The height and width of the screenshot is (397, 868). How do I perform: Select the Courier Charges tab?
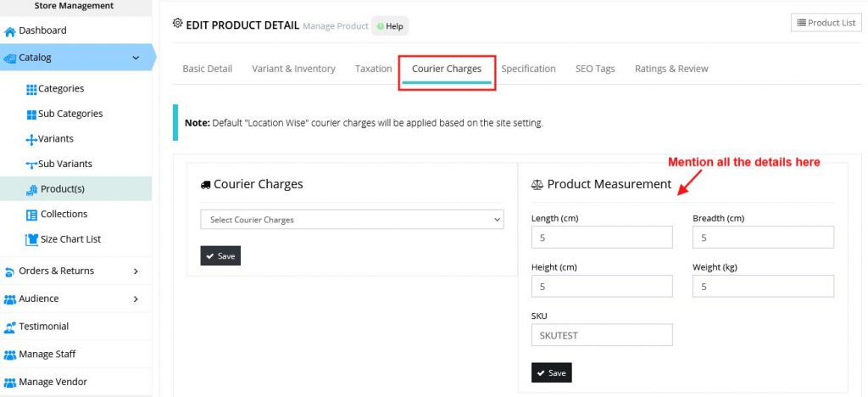point(447,69)
